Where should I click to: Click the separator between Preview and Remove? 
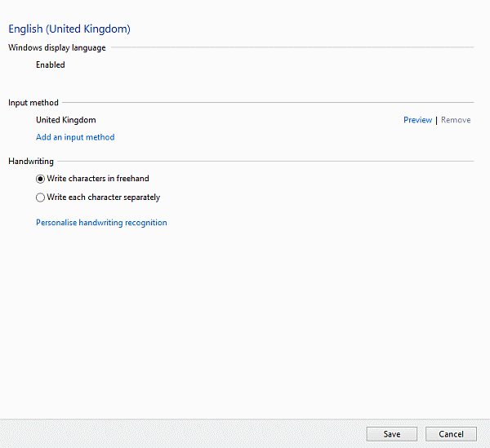437,120
